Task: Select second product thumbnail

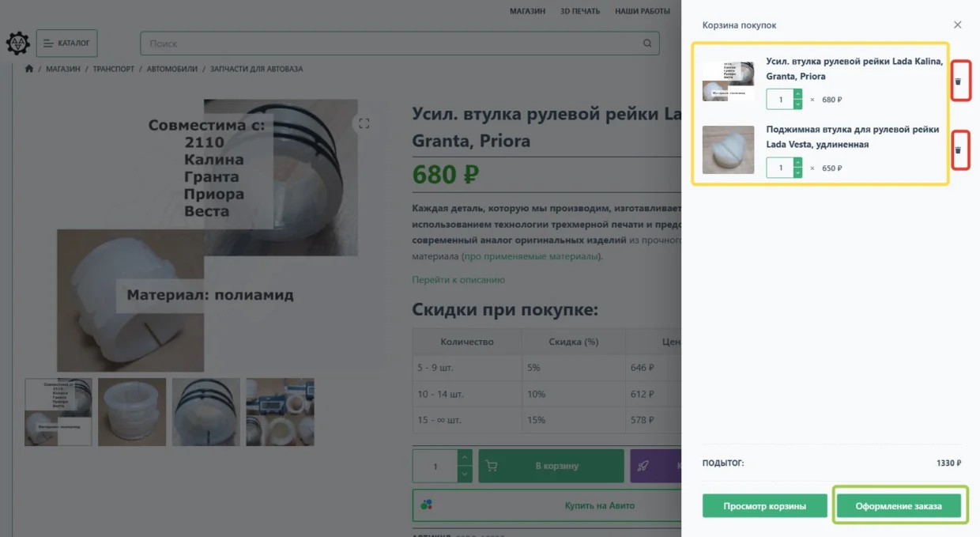Action: point(132,412)
